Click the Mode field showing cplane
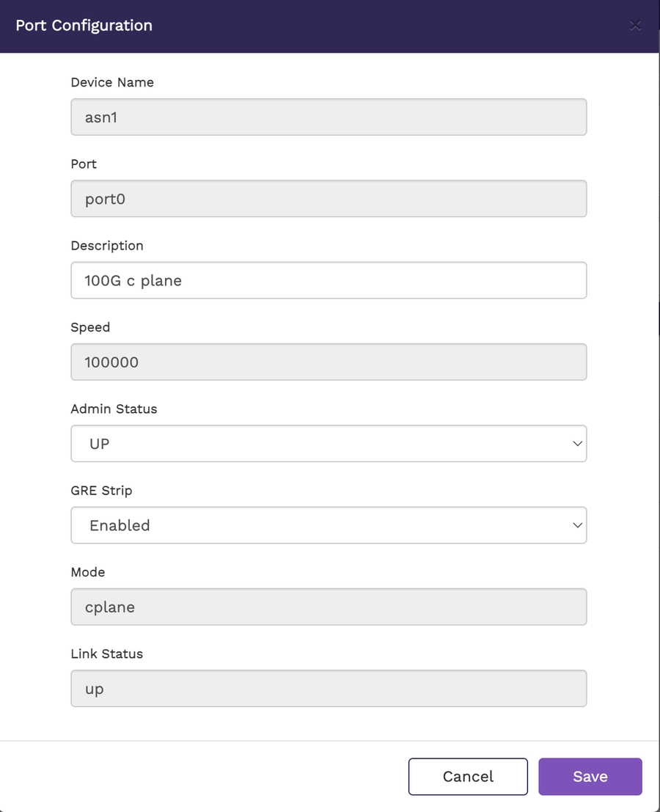The height and width of the screenshot is (812, 660). 329,607
